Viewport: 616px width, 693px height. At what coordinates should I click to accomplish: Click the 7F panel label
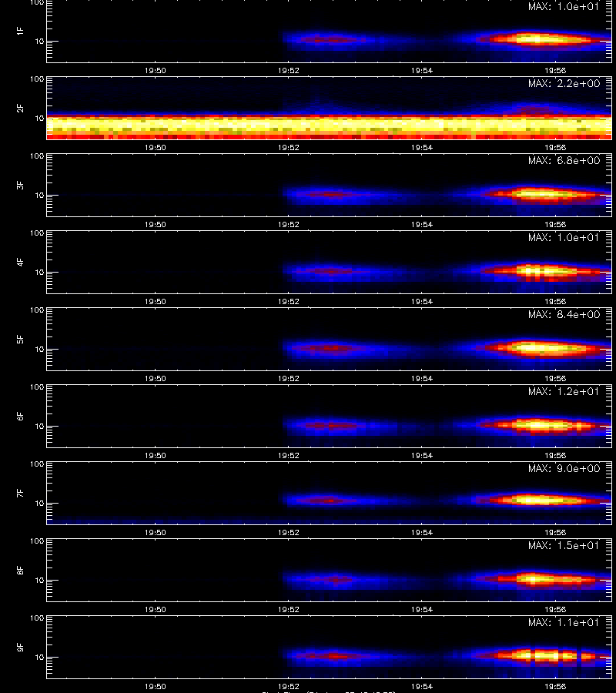(20, 493)
